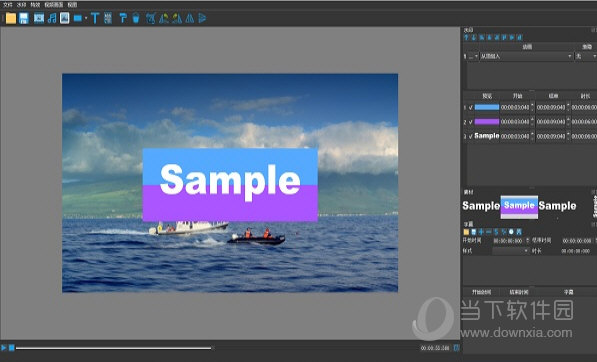Image resolution: width=597 pixels, height=362 pixels.
Task: Open the 文件 menu
Action: [8, 5]
